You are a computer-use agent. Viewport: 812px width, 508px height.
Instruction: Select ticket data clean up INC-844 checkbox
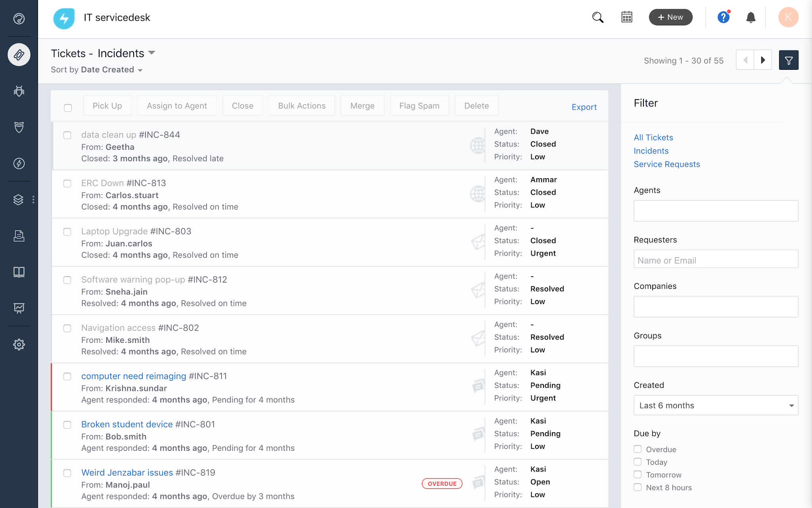click(67, 135)
